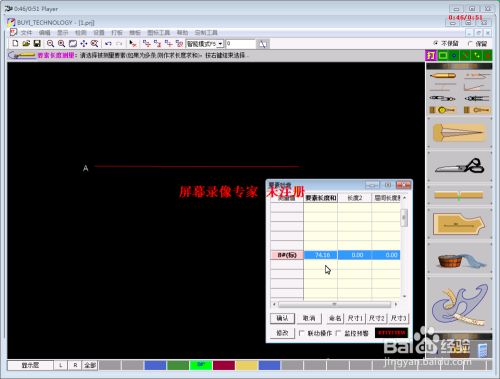The image size is (500, 379).
Task: Select the French curve ruler tool
Action: coord(459,305)
